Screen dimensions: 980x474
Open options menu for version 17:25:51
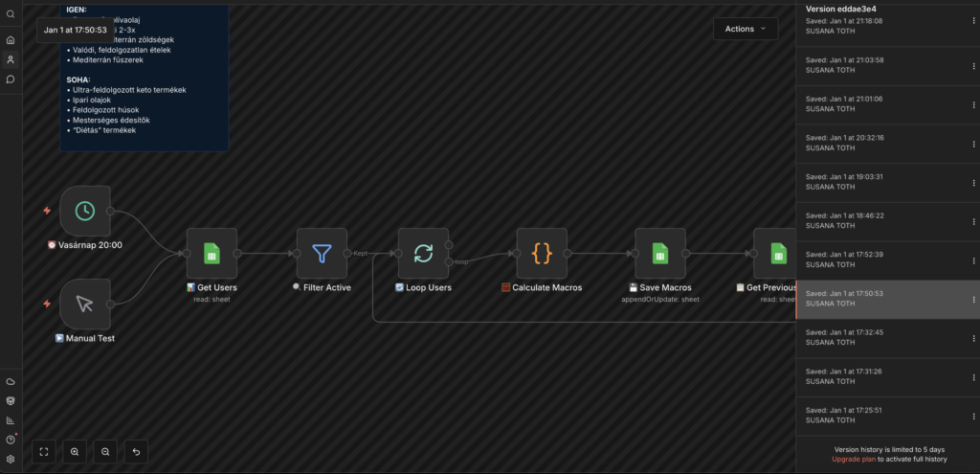[973, 416]
